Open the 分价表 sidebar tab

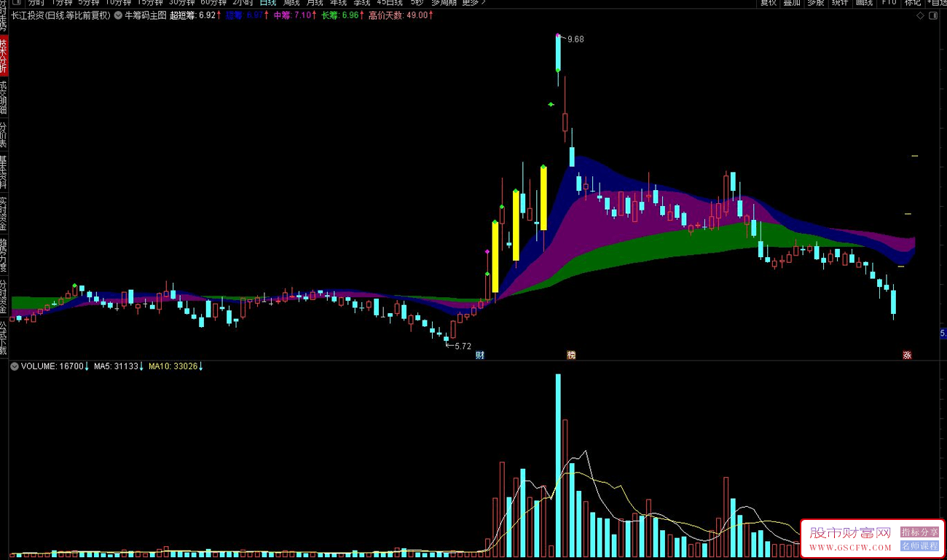[x=4, y=134]
